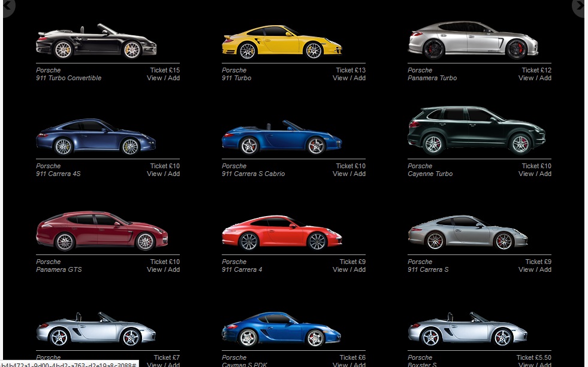The image size is (588, 367).
Task: Open the red 911 Carrera 4 image
Action: pos(282,233)
